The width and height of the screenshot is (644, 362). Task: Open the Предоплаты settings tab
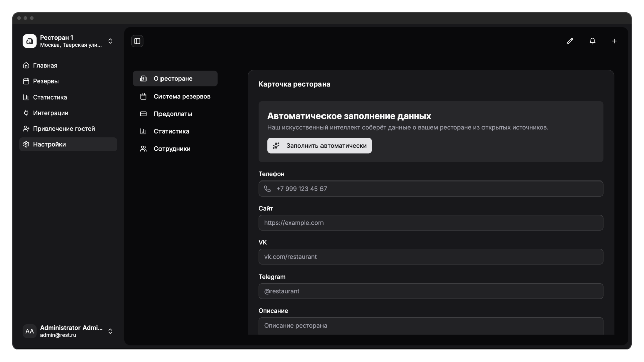click(x=173, y=114)
